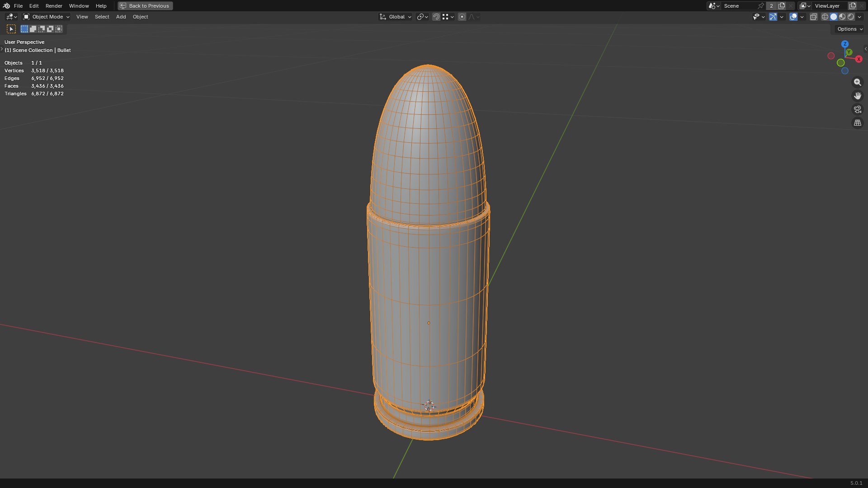Click the Back to Previous button
The height and width of the screenshot is (488, 868).
[145, 6]
